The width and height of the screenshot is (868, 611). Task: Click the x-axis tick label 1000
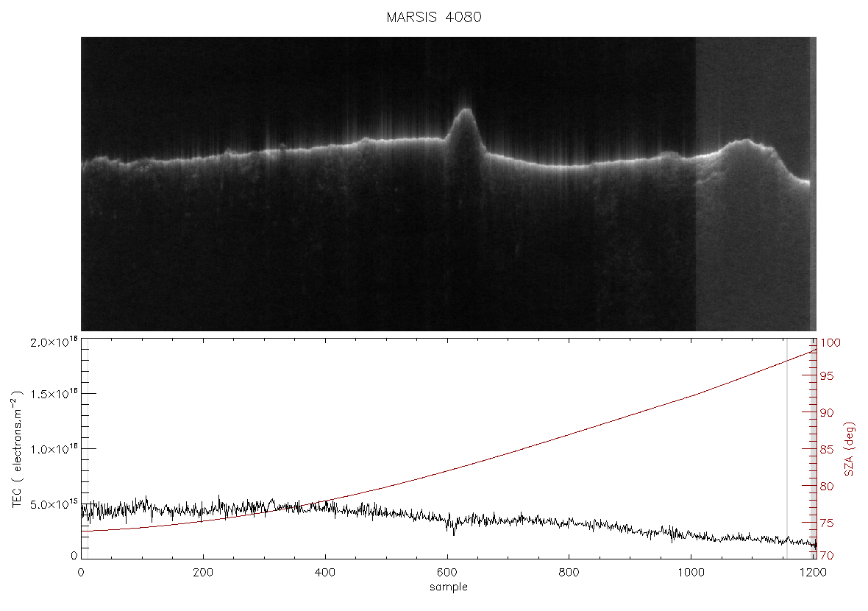click(x=692, y=573)
